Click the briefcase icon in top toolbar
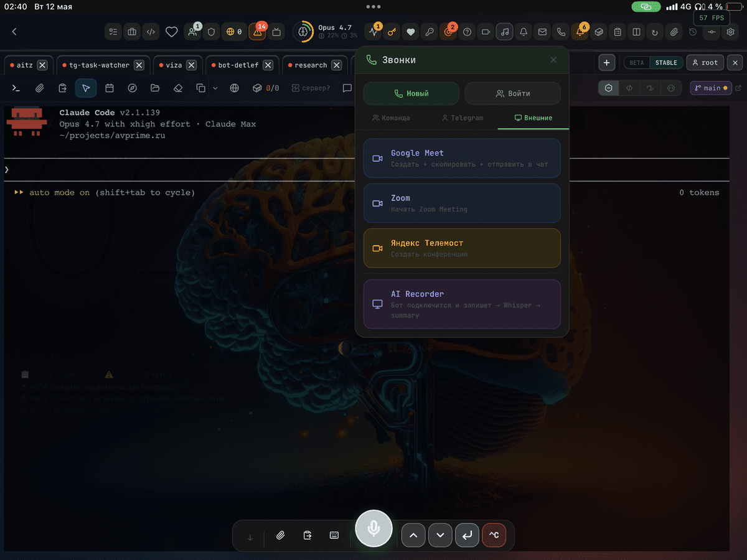This screenshot has width=747, height=560. 132,32
